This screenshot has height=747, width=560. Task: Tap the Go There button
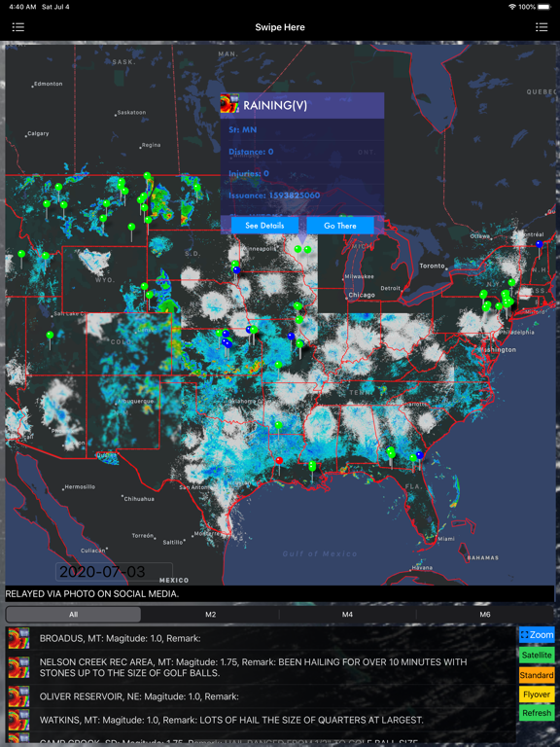pyautogui.click(x=340, y=226)
